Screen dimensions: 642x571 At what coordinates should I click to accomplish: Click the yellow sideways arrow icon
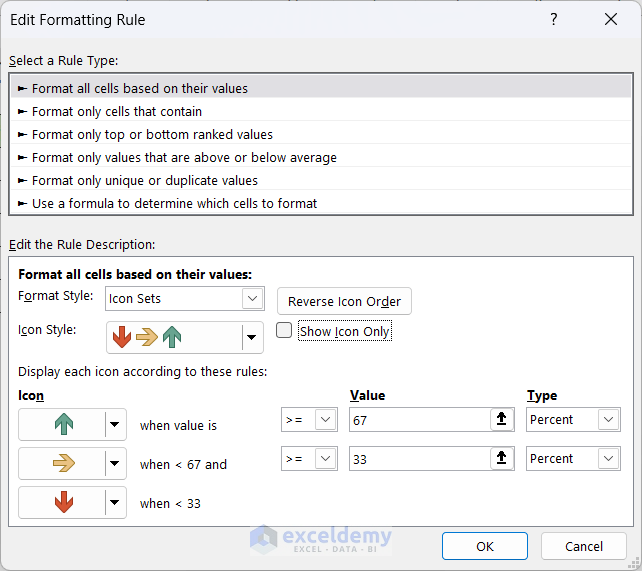[x=64, y=463]
